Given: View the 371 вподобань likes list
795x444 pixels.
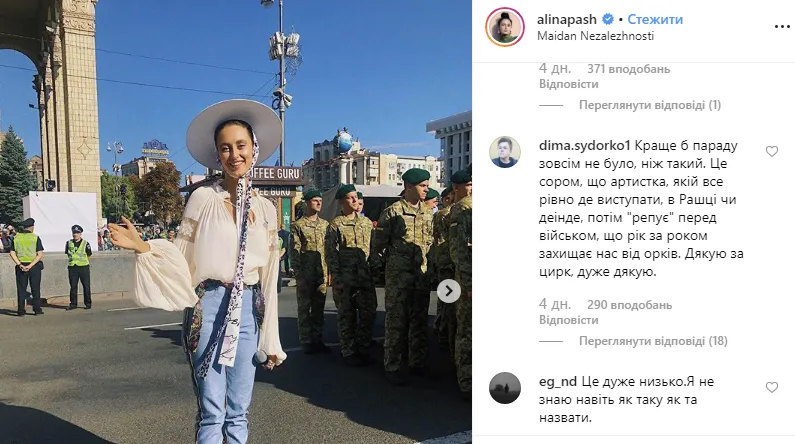Looking at the screenshot, I should coord(628,69).
